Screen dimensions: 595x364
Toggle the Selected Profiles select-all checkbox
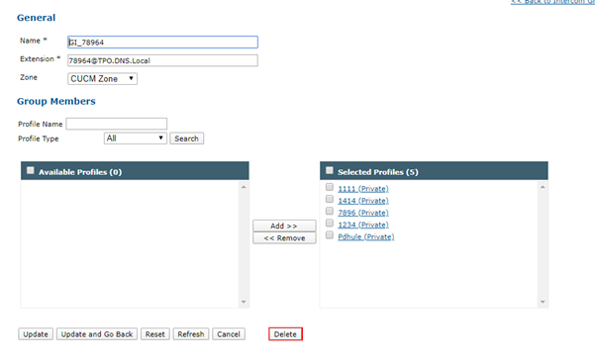[x=330, y=170]
